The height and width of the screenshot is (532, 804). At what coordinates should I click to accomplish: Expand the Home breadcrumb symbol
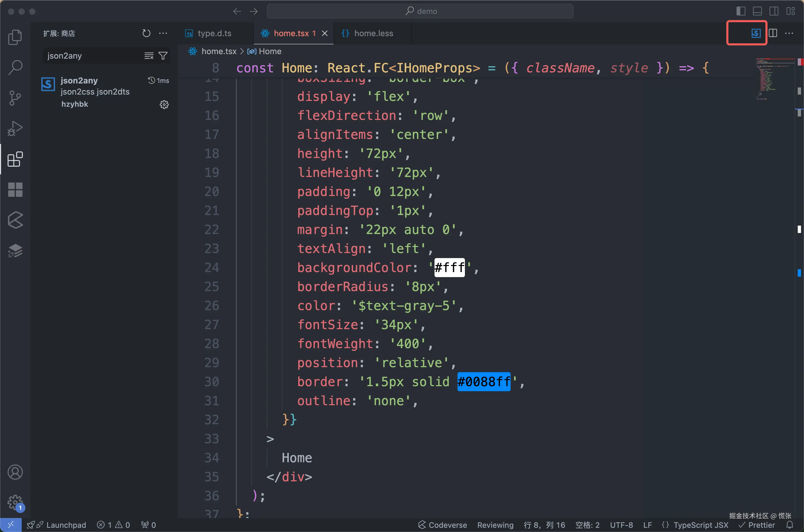click(x=270, y=51)
